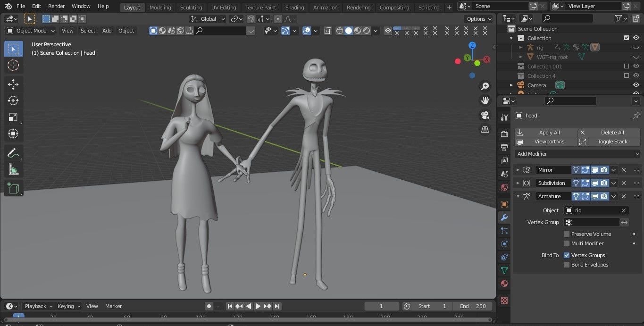Viewport: 644px width, 326px height.
Task: Hide Collection.001 with its eye icon
Action: 636,67
